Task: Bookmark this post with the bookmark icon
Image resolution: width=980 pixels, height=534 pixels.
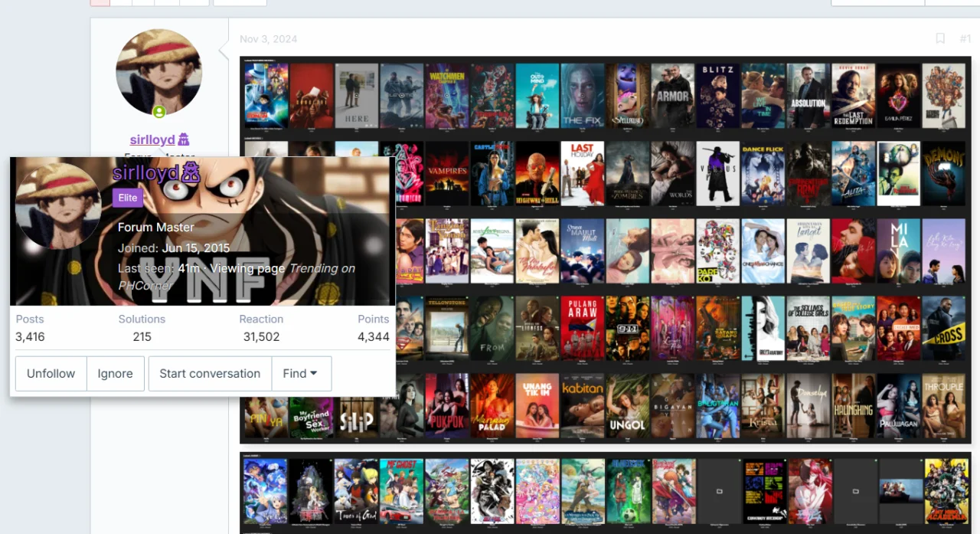Action: pos(940,39)
